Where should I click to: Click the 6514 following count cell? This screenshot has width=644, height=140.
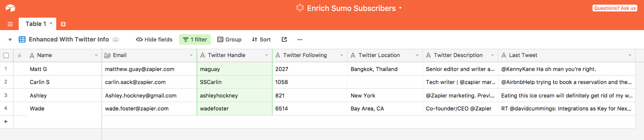click(310, 109)
